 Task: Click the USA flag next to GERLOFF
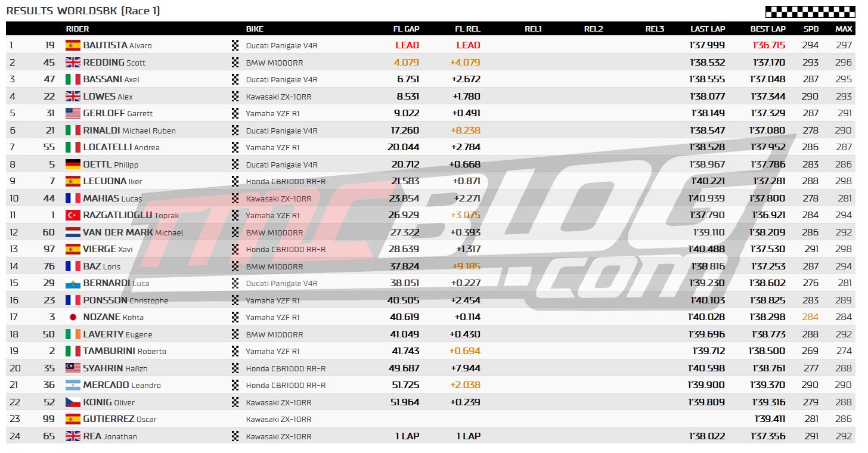73,113
